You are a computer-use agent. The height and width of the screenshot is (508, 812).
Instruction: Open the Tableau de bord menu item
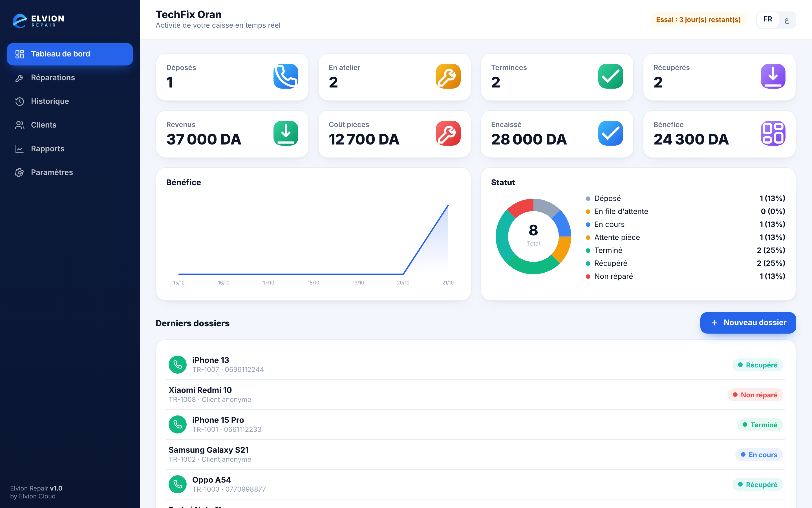coord(70,54)
